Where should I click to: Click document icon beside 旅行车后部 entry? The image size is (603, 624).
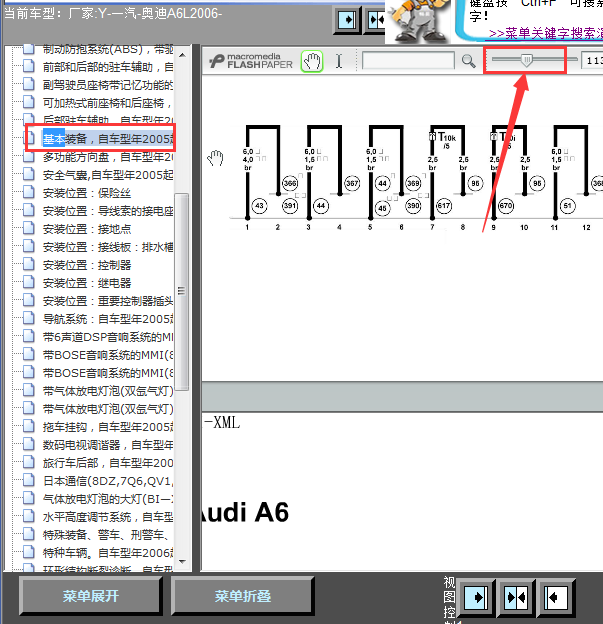[x=29, y=462]
